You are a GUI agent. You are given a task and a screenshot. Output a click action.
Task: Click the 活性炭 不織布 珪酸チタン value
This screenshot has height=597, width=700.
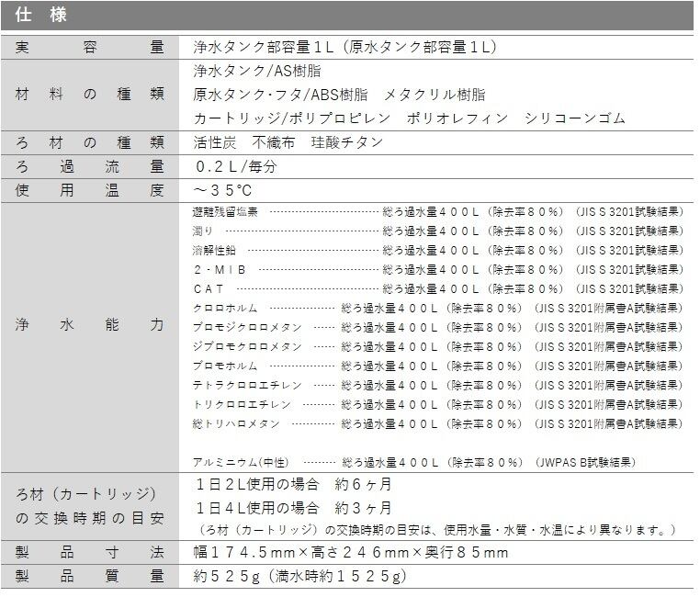click(288, 142)
